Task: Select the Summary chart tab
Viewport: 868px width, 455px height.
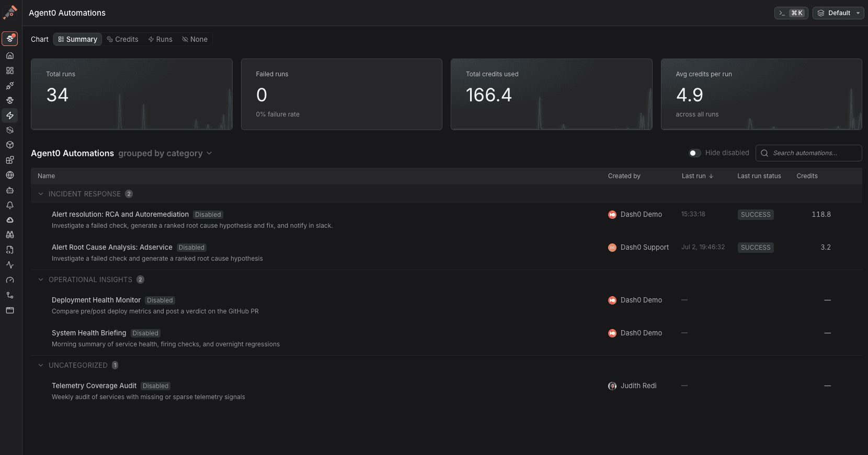Action: [77, 39]
